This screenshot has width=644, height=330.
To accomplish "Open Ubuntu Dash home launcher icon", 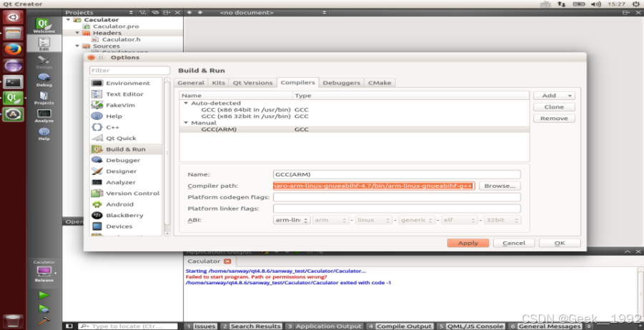I will pyautogui.click(x=13, y=17).
